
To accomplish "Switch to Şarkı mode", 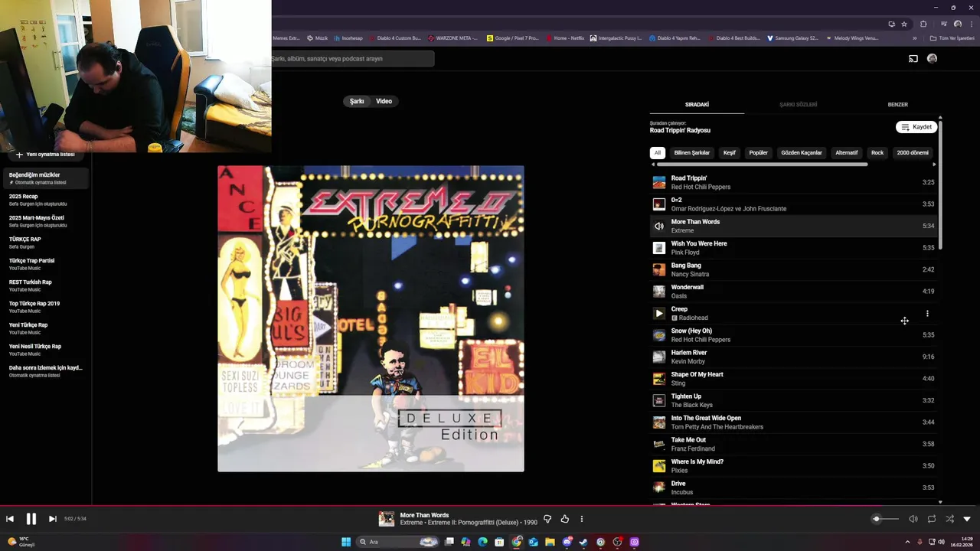I will [357, 101].
